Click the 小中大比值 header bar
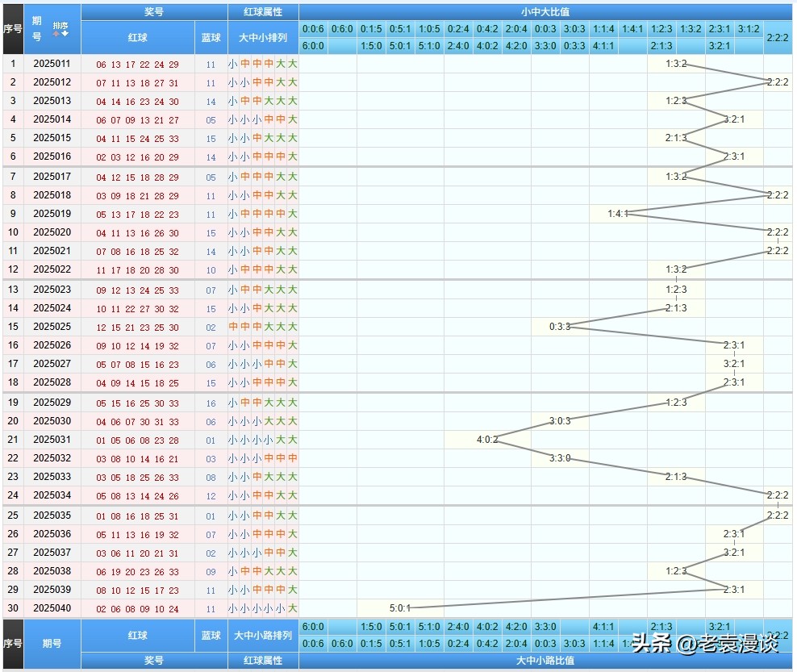The image size is (797, 672). point(545,12)
